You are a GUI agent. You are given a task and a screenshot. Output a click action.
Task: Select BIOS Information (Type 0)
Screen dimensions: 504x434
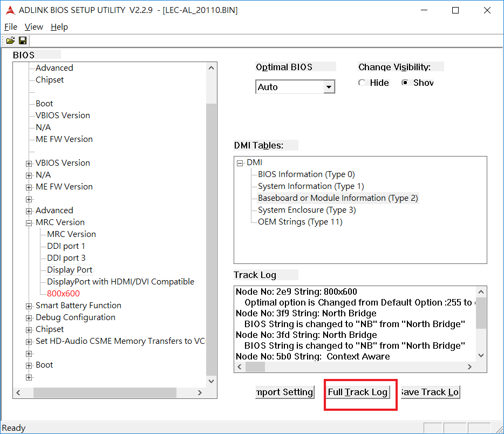point(307,174)
